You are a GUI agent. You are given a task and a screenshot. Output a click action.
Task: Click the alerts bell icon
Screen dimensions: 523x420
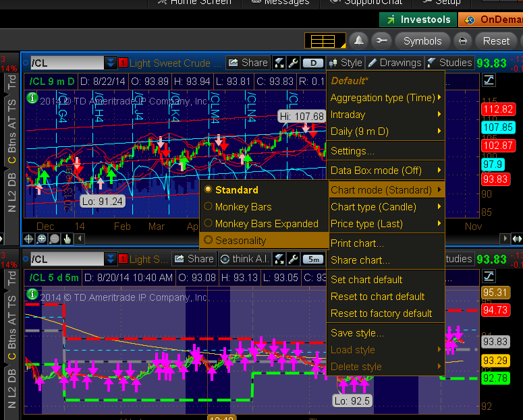358,41
